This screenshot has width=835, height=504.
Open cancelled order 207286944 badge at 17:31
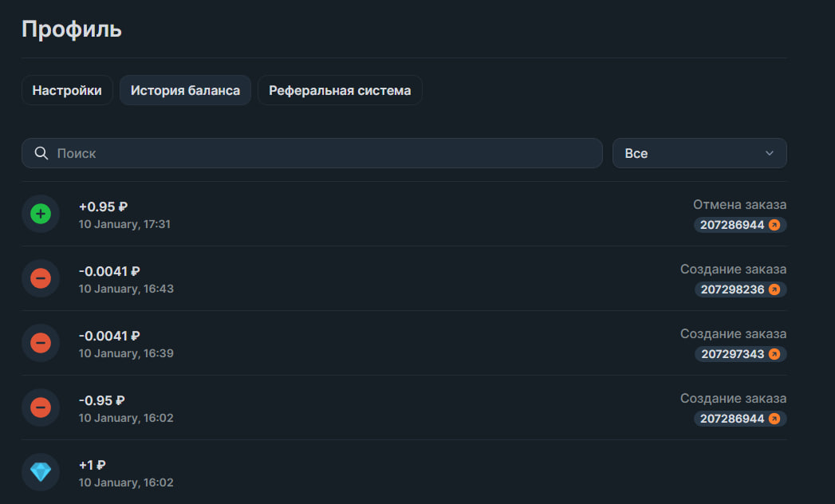tap(739, 225)
